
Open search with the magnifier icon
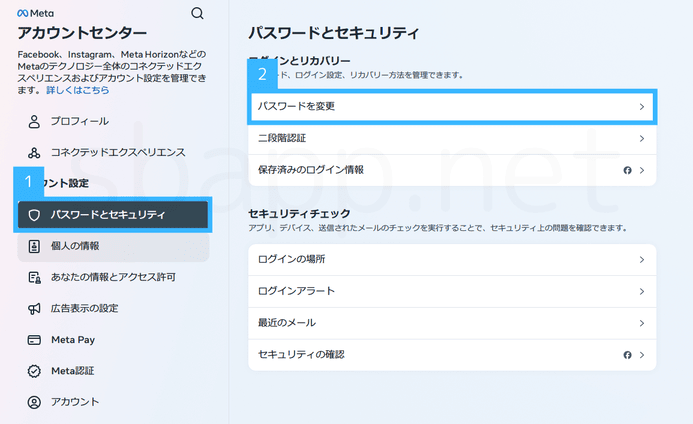tap(197, 13)
